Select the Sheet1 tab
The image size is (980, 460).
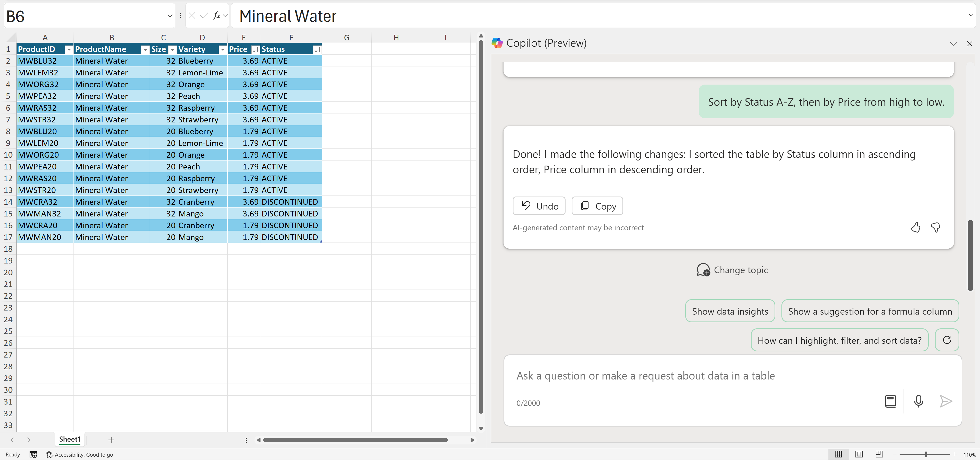[70, 439]
